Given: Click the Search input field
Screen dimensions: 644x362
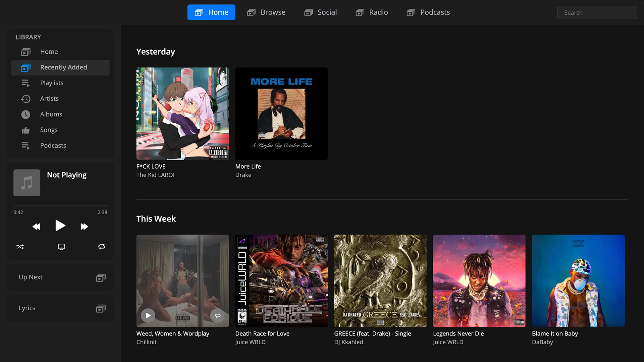Looking at the screenshot, I should point(597,12).
